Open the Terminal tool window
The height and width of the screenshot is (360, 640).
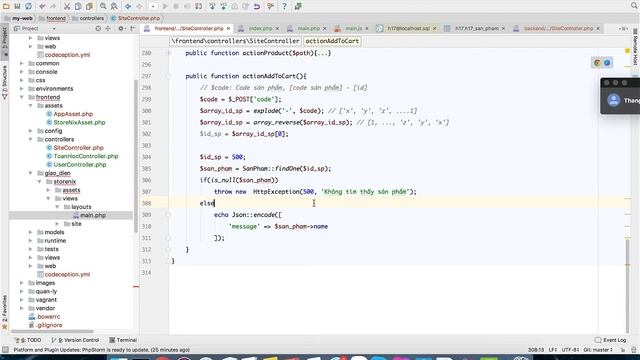(x=123, y=340)
